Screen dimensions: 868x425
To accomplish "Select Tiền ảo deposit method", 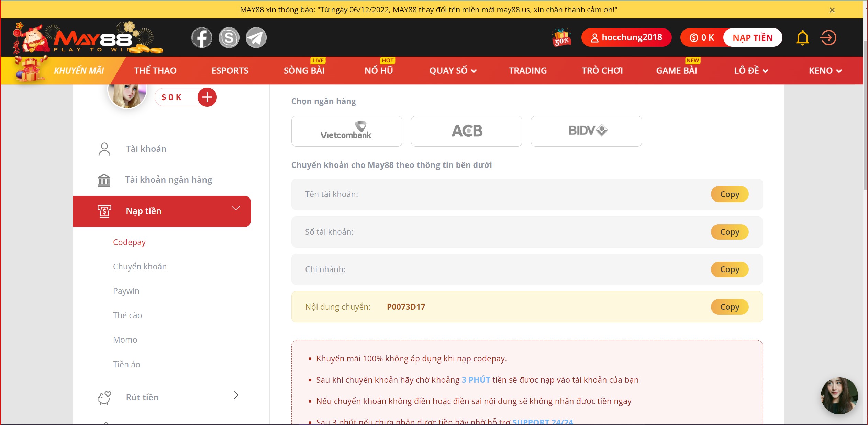I will (x=126, y=365).
